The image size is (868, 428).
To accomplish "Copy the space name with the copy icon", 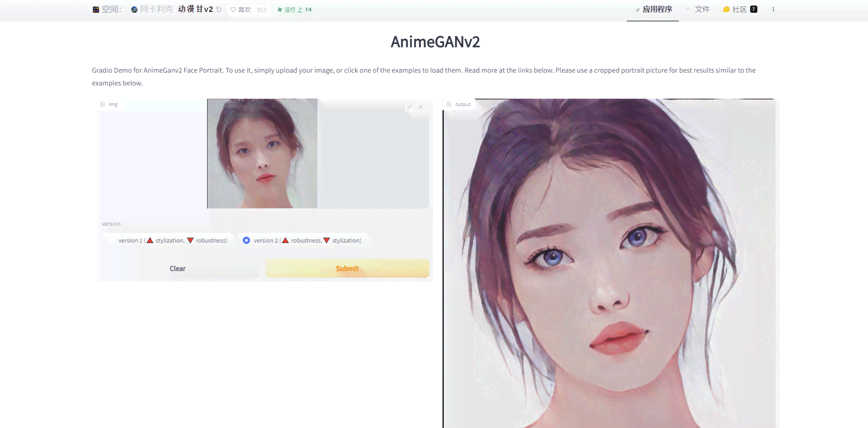I will 219,10.
